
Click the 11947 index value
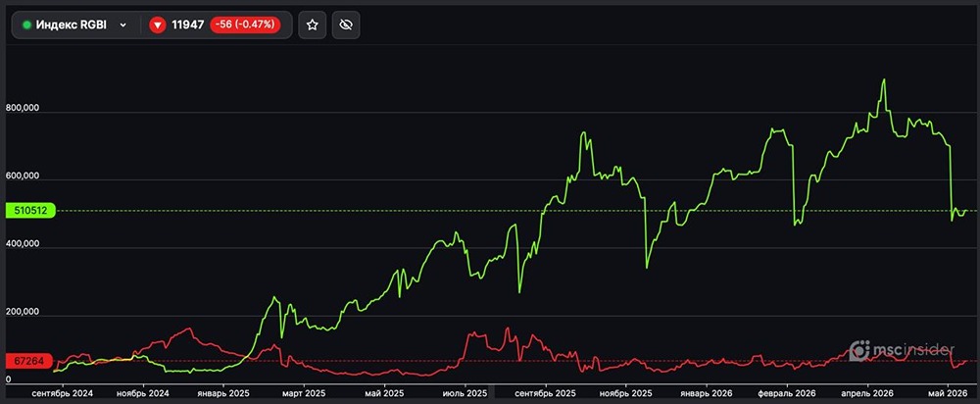188,25
